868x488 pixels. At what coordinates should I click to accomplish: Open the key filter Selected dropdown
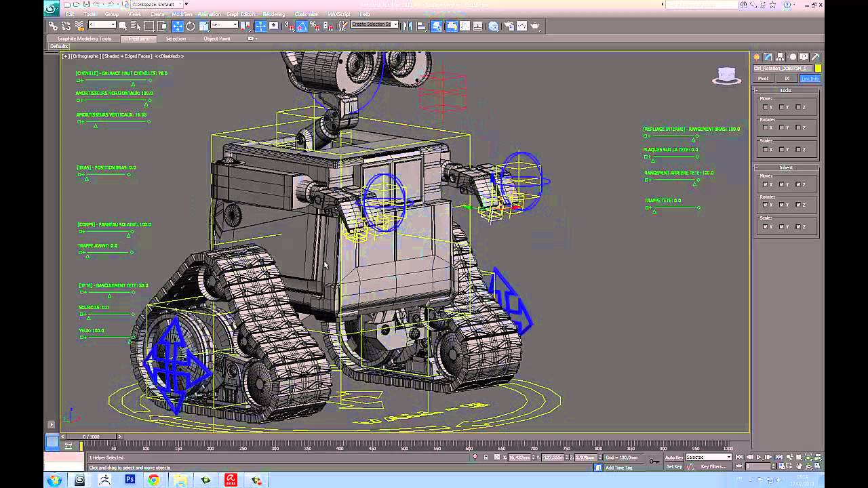coord(709,457)
